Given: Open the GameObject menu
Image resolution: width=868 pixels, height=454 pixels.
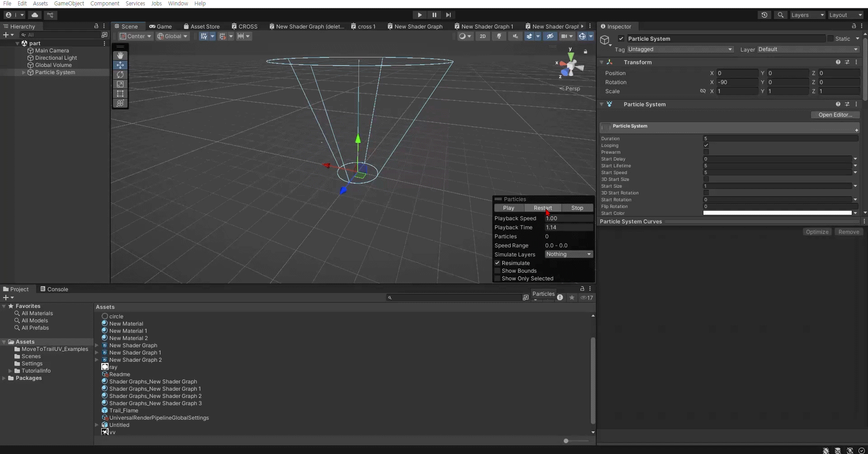Looking at the screenshot, I should click(x=69, y=4).
